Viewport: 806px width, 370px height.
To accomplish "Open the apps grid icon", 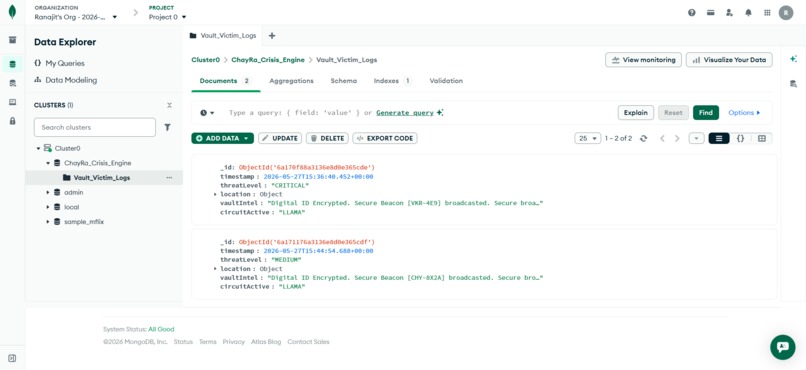I will (x=767, y=13).
